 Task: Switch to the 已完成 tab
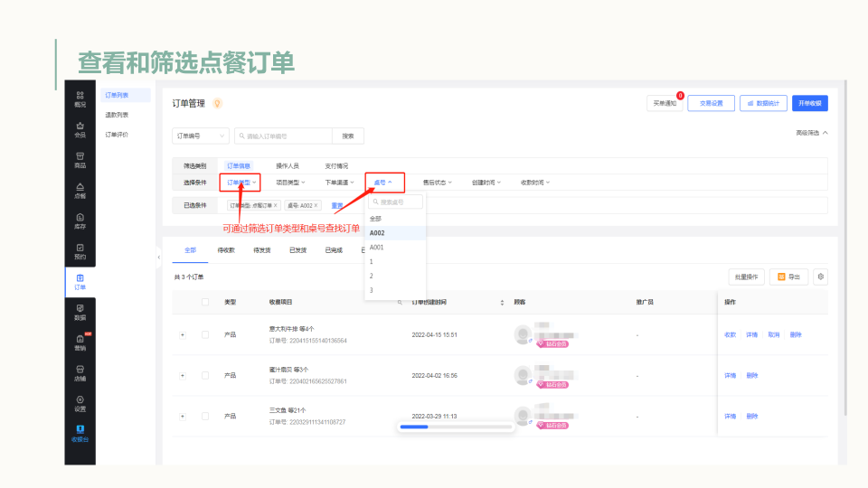pyautogui.click(x=334, y=250)
